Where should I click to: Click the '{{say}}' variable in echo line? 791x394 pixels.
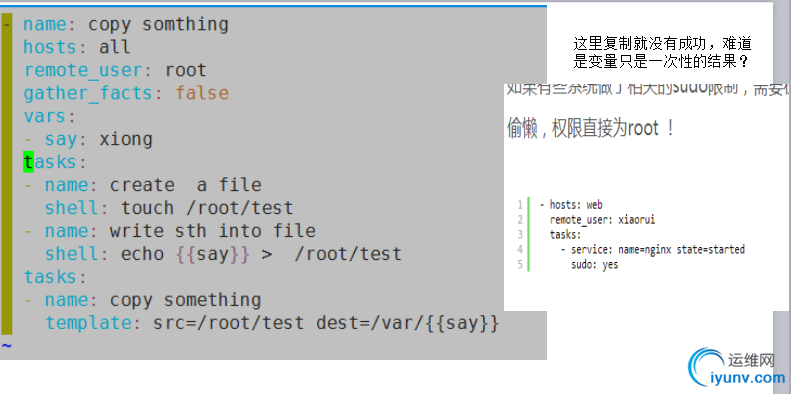212,254
